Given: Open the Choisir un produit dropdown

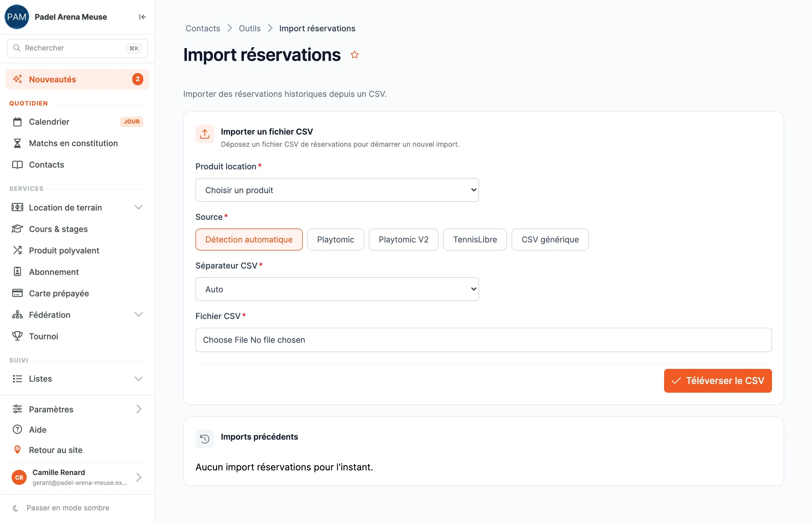Looking at the screenshot, I should [337, 190].
